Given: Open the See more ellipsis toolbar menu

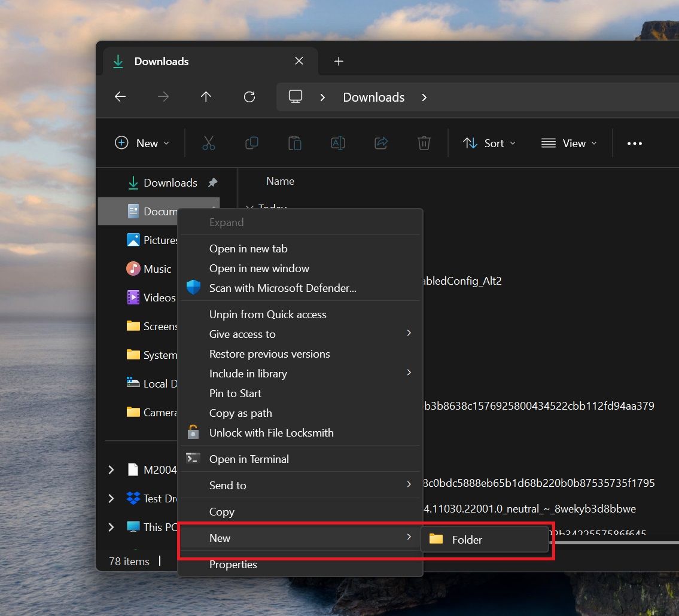Looking at the screenshot, I should pos(635,143).
